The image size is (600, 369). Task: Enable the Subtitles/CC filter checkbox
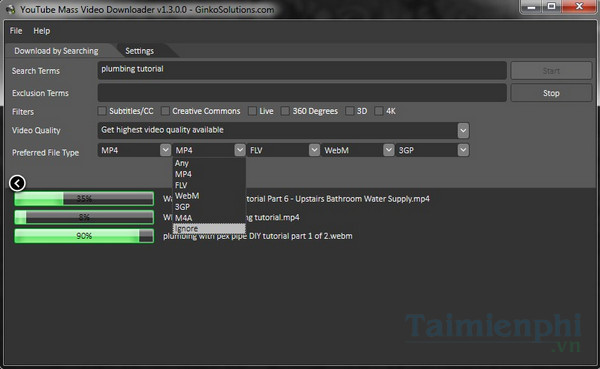coord(102,111)
